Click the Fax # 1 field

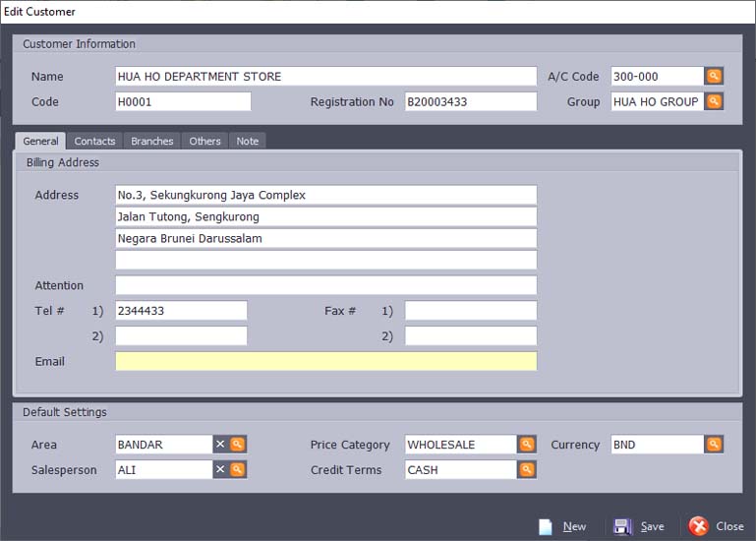471,310
